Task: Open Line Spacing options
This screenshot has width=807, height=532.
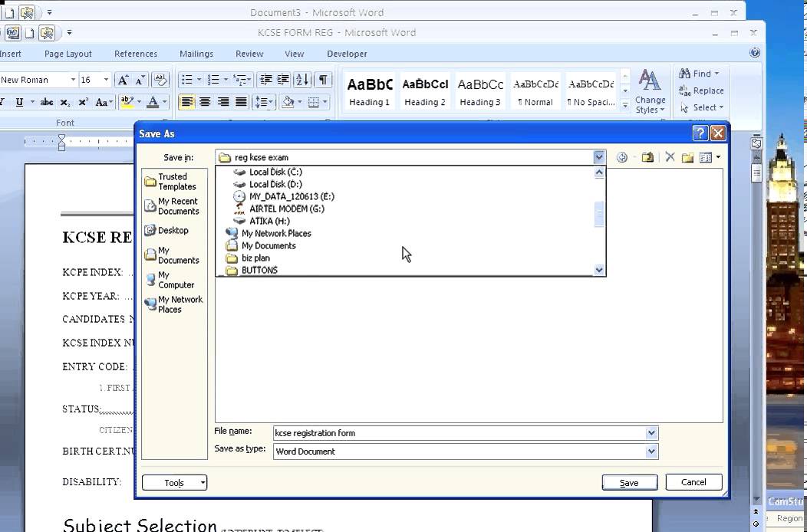Action: pos(264,102)
